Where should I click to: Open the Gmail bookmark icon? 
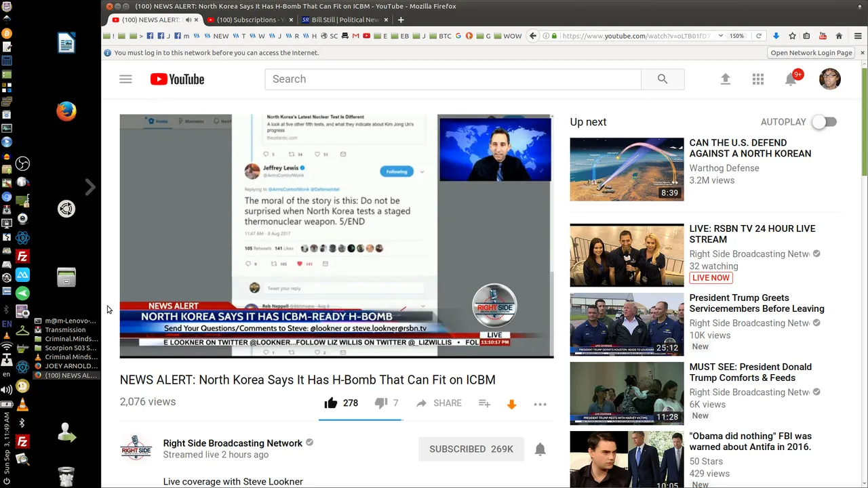click(356, 36)
